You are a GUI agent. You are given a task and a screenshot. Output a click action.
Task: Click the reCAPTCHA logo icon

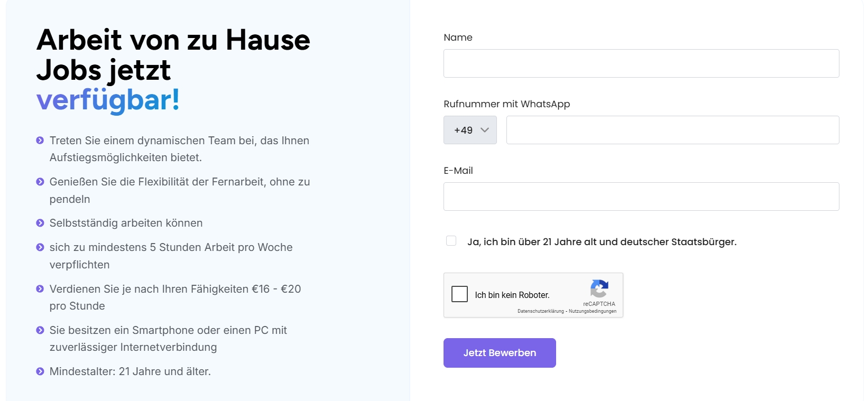(x=599, y=289)
